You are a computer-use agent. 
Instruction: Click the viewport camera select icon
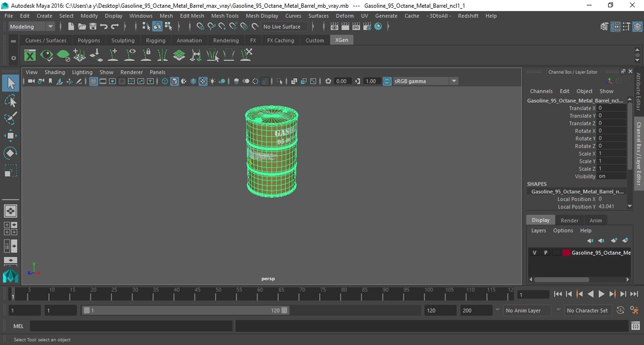(x=31, y=81)
